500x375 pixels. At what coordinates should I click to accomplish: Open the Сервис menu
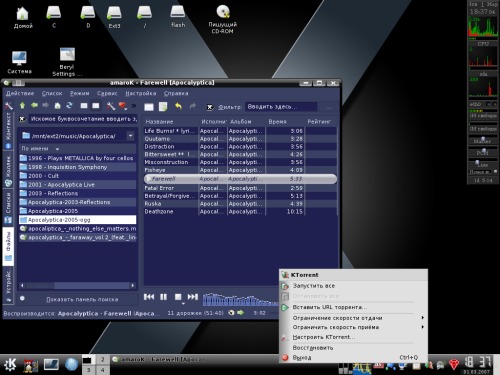pos(107,93)
